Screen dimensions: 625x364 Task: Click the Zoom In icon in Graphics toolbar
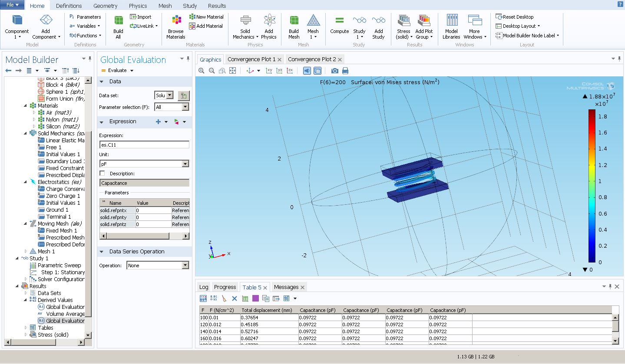201,71
